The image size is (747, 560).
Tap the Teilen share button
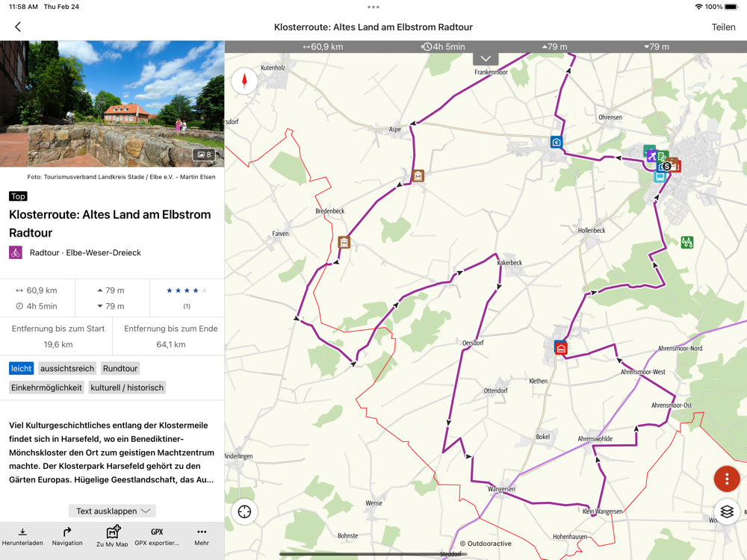(722, 27)
